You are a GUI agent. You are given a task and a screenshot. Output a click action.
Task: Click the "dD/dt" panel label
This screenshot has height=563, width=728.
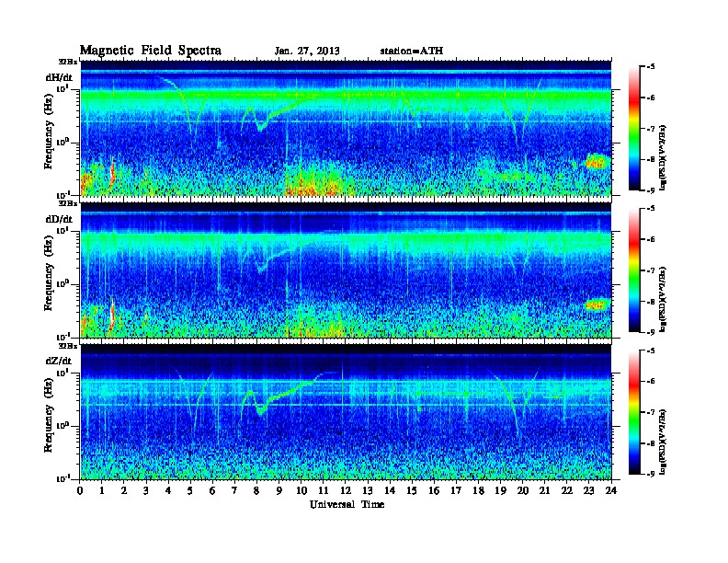pyautogui.click(x=59, y=219)
